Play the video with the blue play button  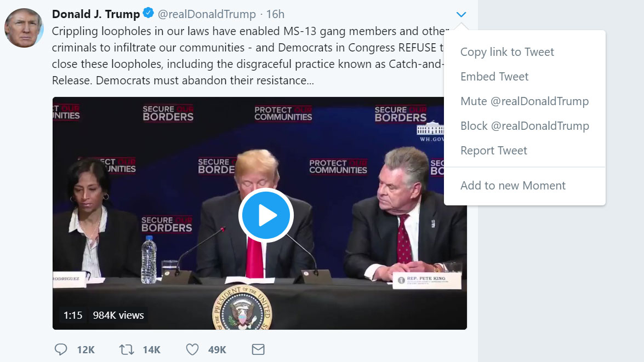pos(266,216)
